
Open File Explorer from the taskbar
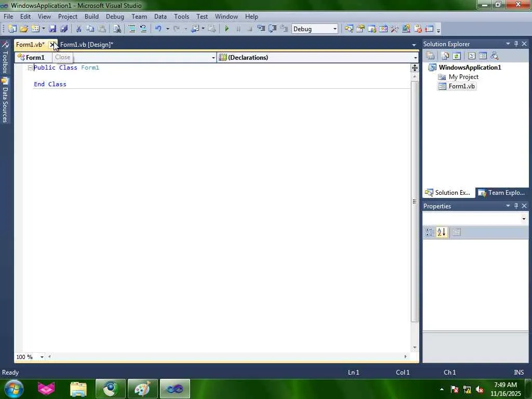[78, 389]
